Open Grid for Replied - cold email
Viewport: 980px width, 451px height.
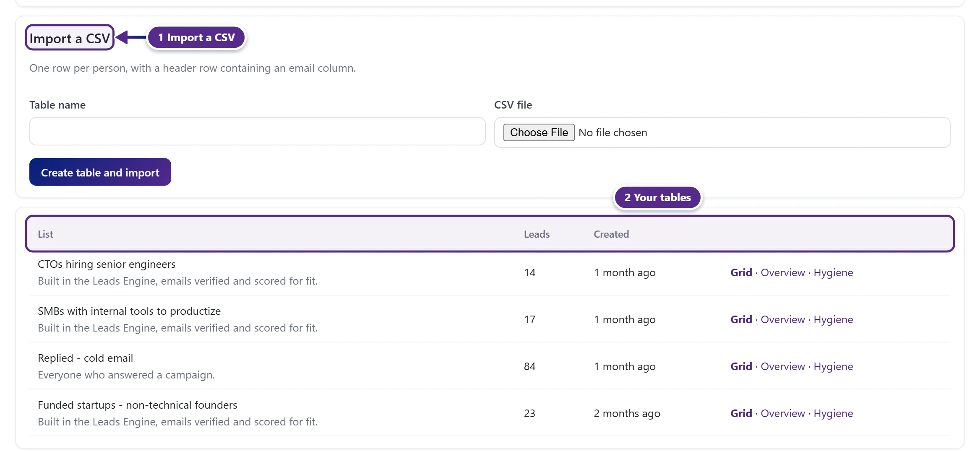click(x=741, y=366)
